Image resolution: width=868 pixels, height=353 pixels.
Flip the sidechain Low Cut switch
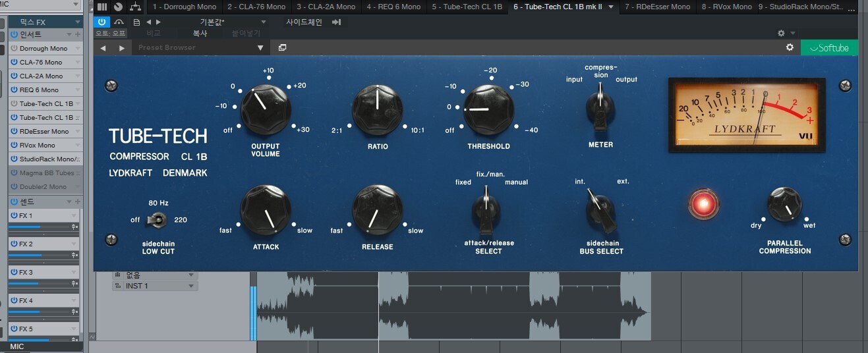pyautogui.click(x=156, y=220)
